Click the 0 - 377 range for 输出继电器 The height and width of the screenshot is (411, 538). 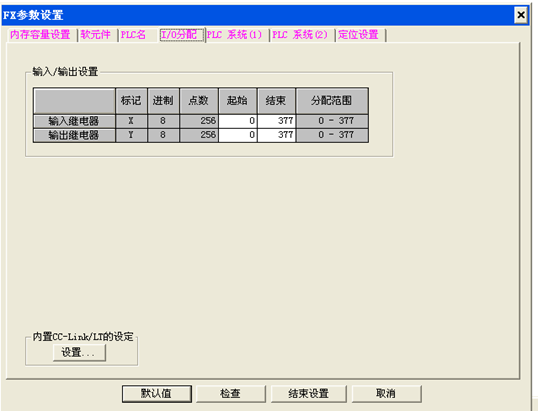(332, 135)
